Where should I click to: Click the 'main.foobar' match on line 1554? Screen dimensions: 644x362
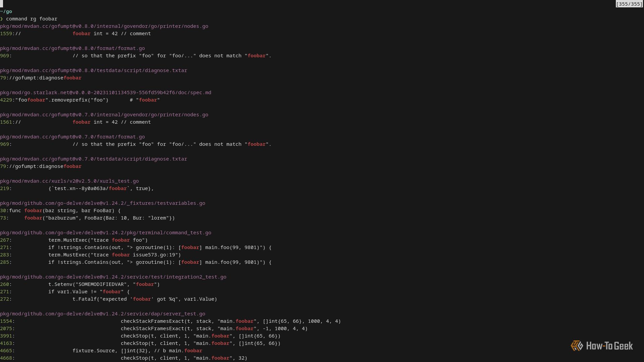pyautogui.click(x=236, y=321)
